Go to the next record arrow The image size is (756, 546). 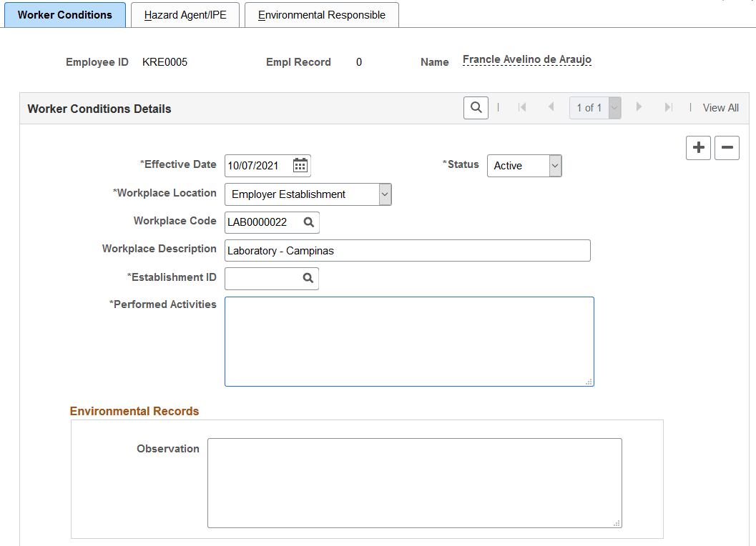[x=639, y=107]
